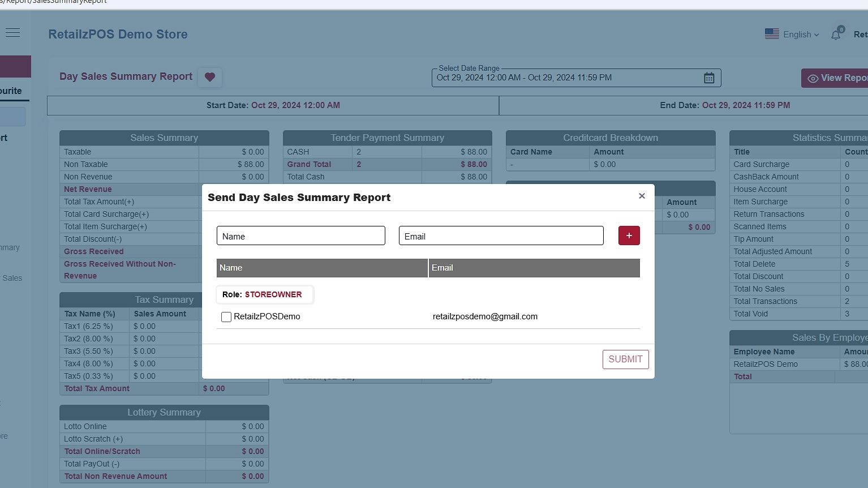
Task: Click the Name input field
Action: click(300, 236)
